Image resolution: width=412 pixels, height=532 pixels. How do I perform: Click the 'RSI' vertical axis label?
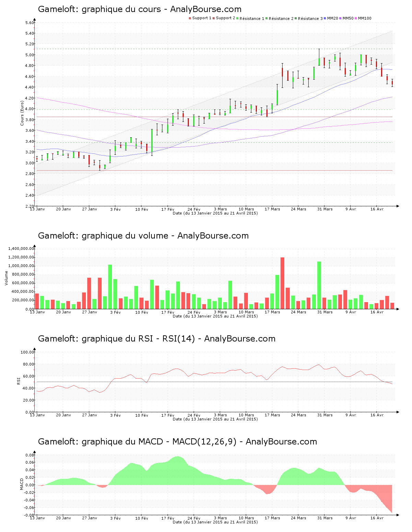click(x=19, y=381)
